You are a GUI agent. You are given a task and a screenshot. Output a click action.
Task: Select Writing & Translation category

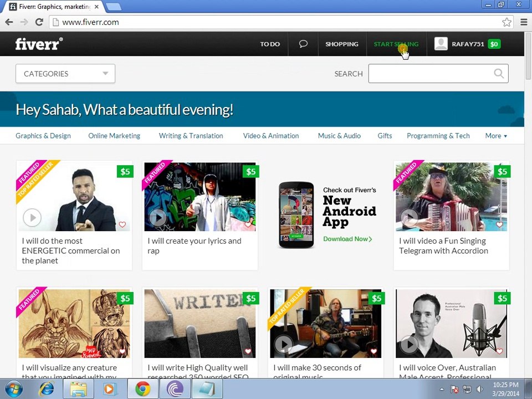[191, 136]
